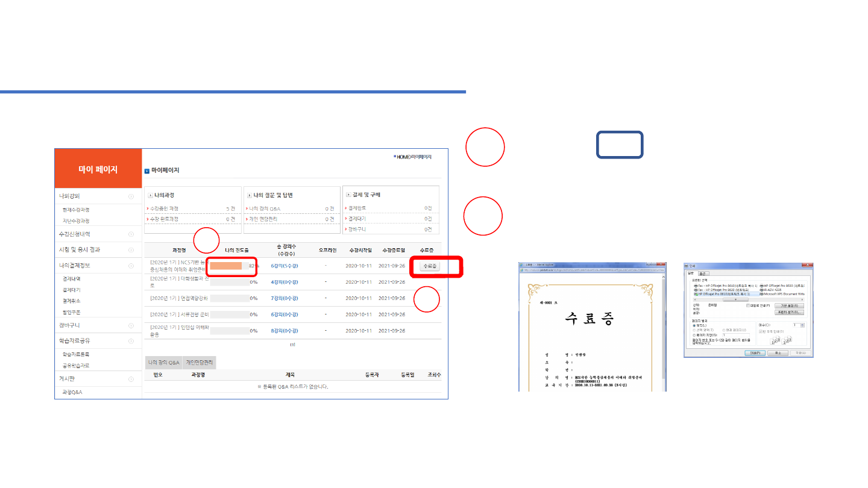Click the 82% progress bar of the NCS course
This screenshot has width=868, height=488.
click(227, 266)
